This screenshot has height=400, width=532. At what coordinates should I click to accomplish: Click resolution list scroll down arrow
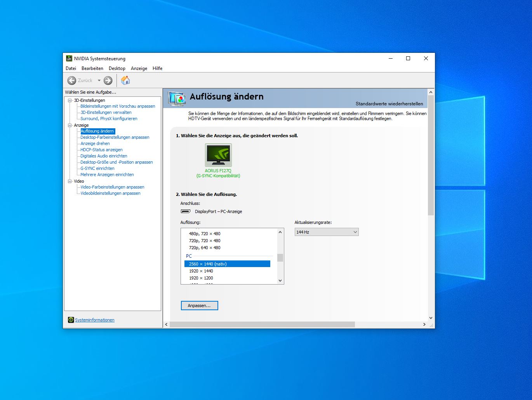click(280, 280)
